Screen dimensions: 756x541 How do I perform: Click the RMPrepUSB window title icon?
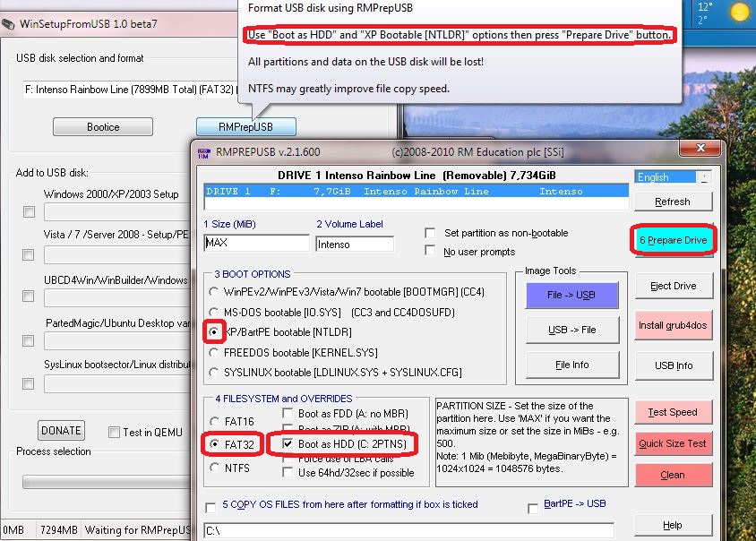[204, 153]
